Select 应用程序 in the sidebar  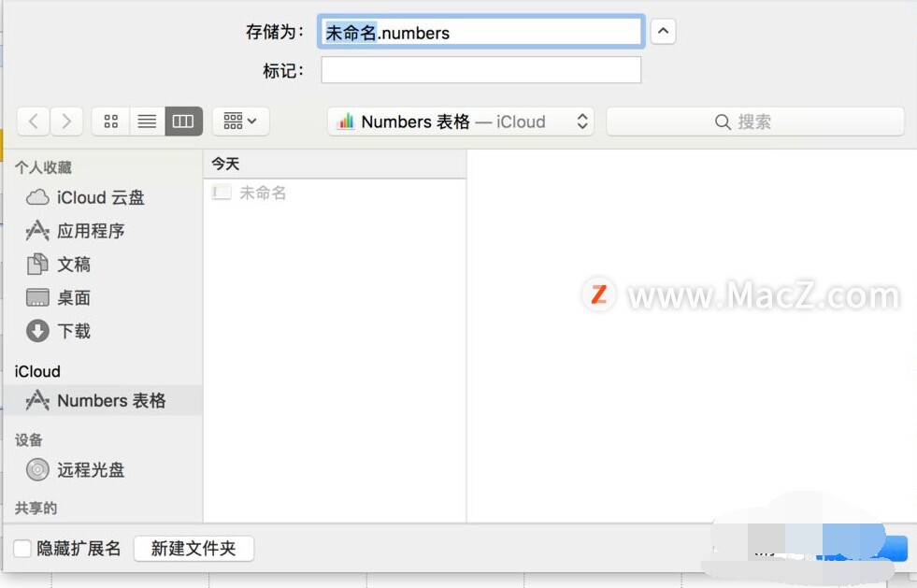pyautogui.click(x=103, y=231)
